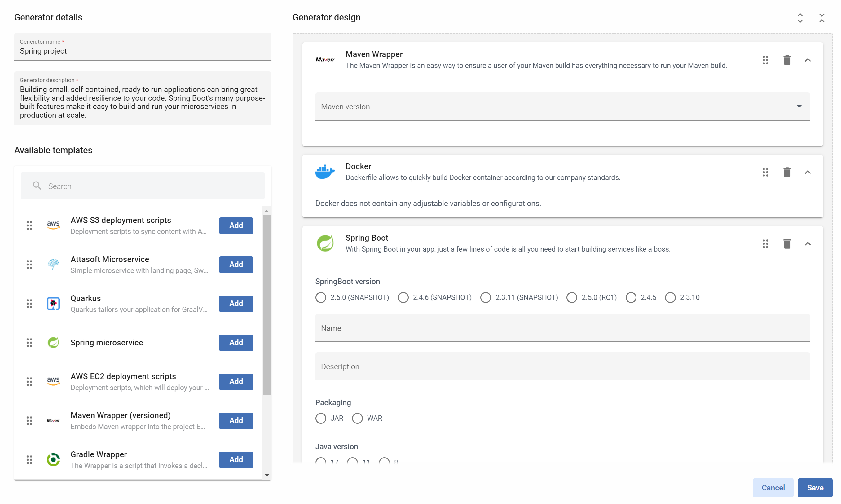The image size is (841, 504).
Task: Click templates list scroll down arrow
Action: (266, 475)
